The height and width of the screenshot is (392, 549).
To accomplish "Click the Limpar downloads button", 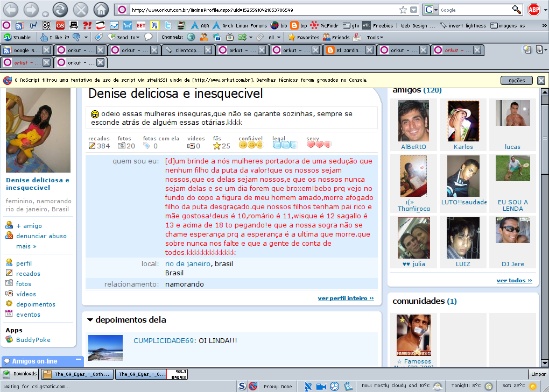I will (538, 374).
